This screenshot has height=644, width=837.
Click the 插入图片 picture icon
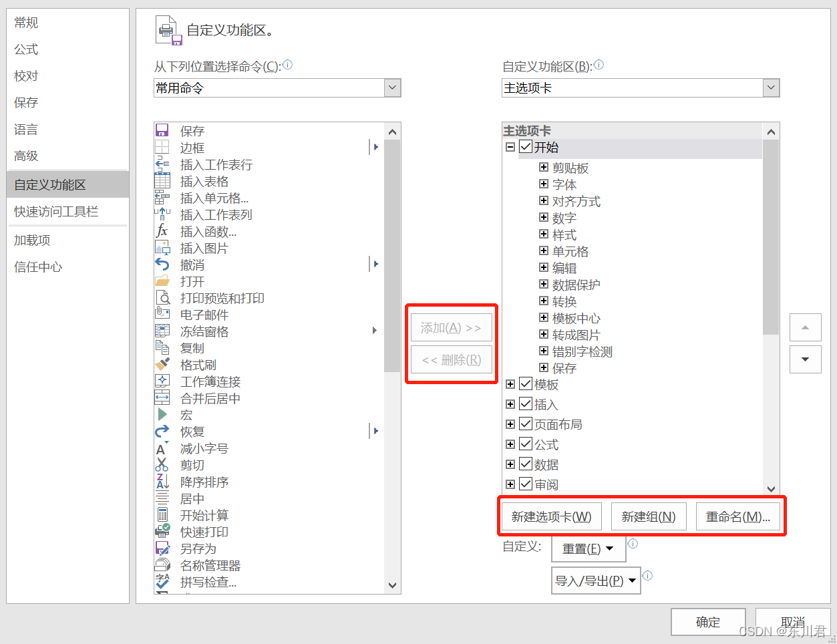[x=162, y=247]
